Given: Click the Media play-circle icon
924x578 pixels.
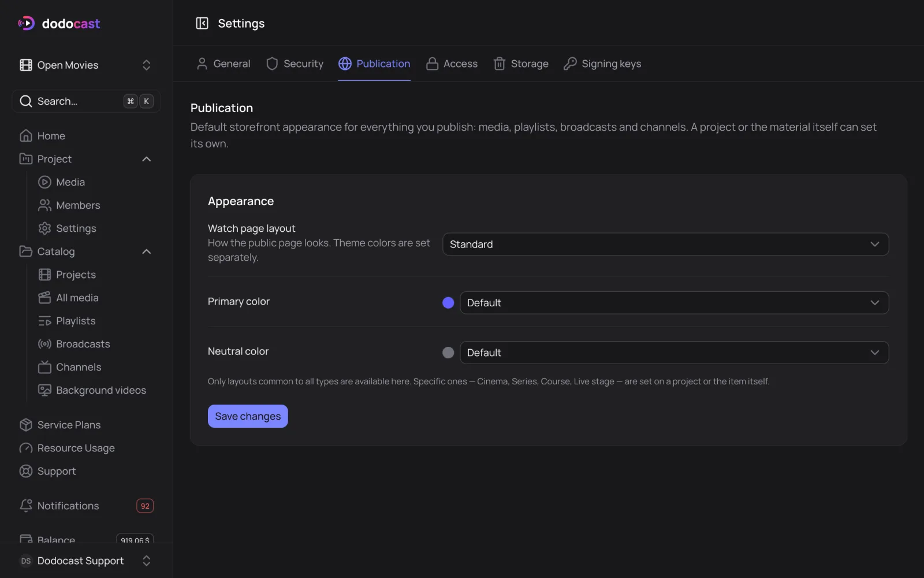Looking at the screenshot, I should tap(44, 182).
